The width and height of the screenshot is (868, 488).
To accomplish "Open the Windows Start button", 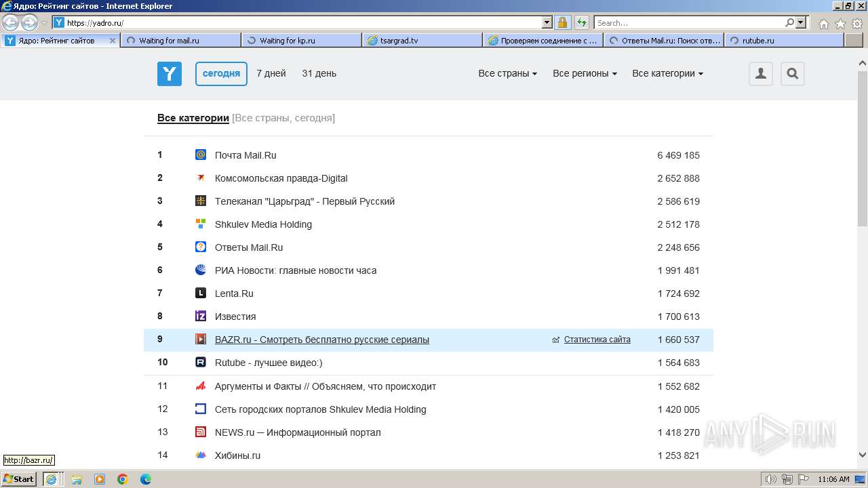I will [x=19, y=479].
